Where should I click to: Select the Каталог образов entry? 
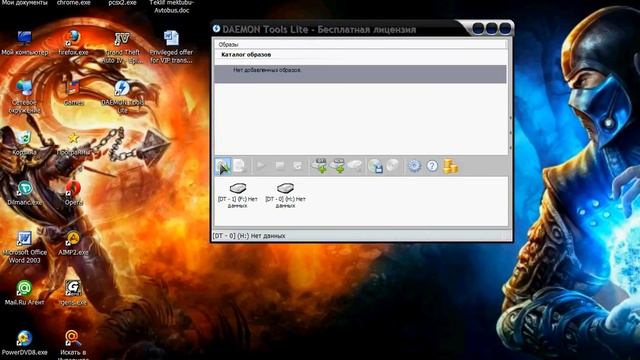click(x=246, y=54)
